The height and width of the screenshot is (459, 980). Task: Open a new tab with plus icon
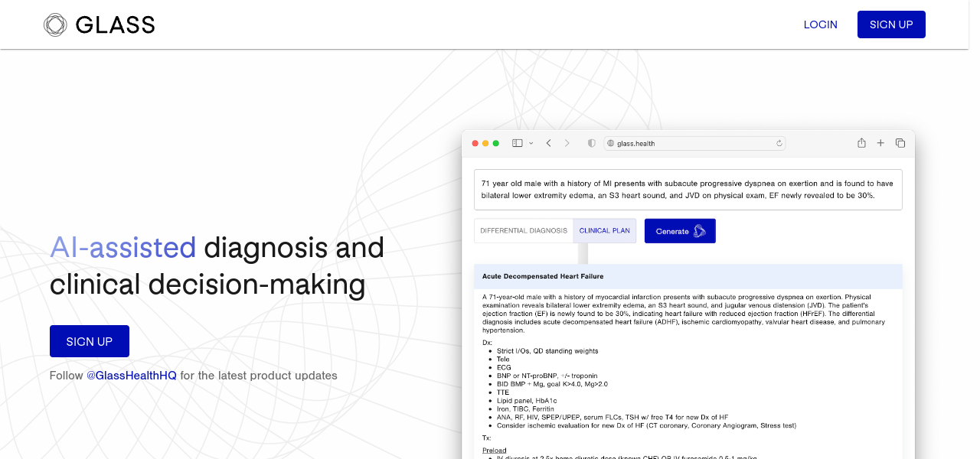click(x=880, y=143)
